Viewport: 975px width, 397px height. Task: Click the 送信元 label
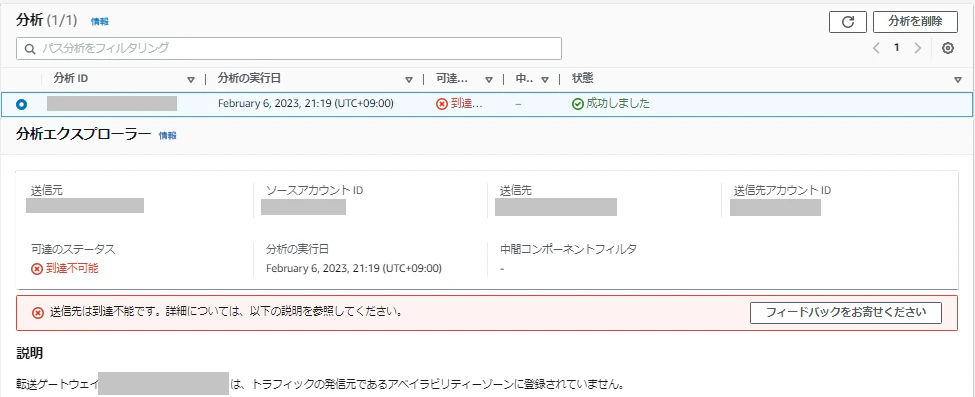coord(47,190)
